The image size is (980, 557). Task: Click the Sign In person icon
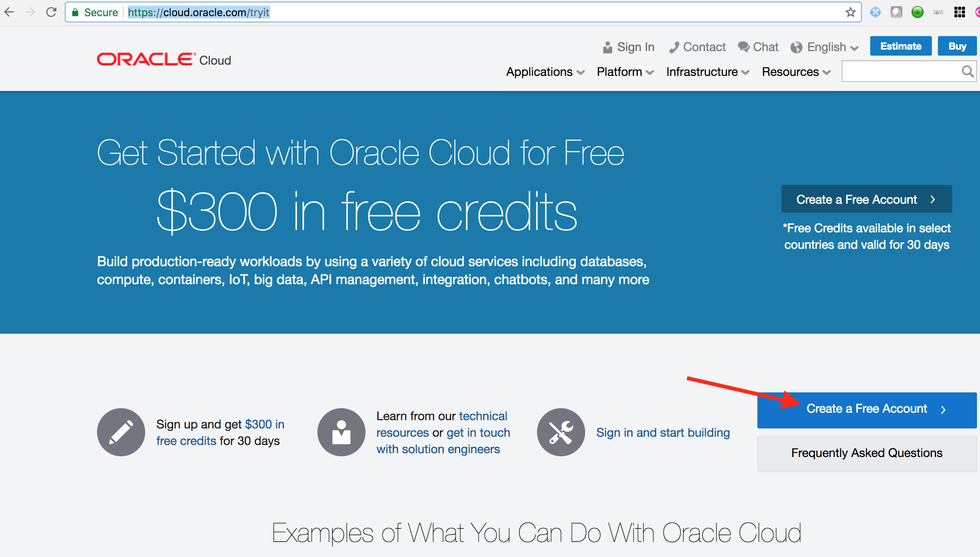(607, 47)
